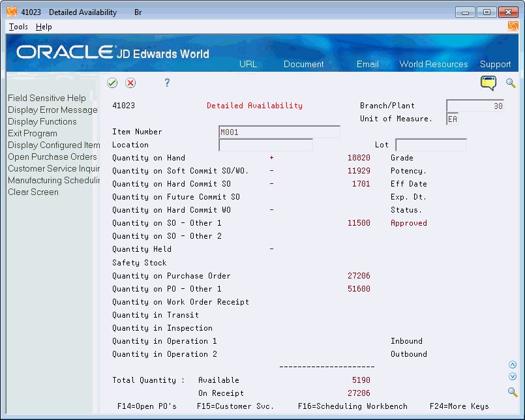The image size is (525, 420).
Task: Click the bottom-right magnifier search icon
Action: coord(512,392)
